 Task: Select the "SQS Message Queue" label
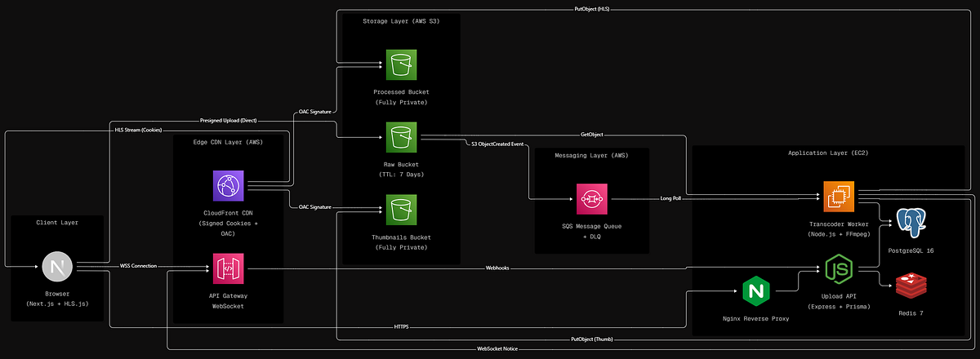(591, 226)
